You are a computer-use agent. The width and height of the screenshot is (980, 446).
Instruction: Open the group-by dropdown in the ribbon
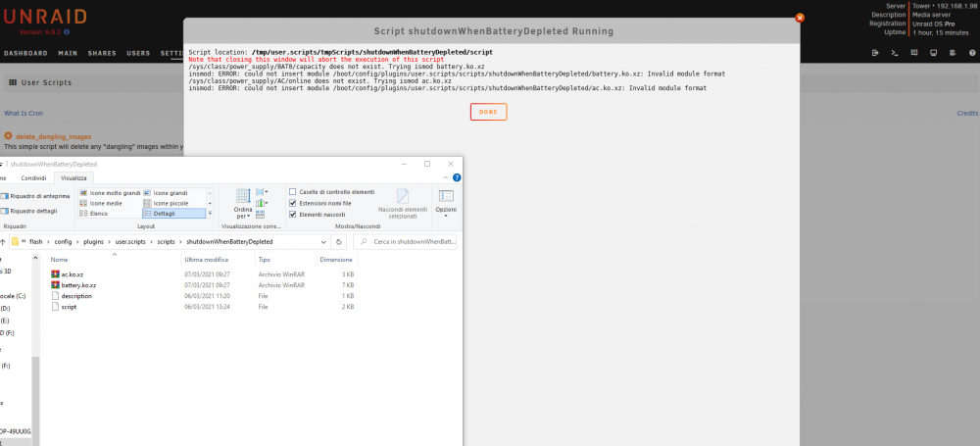point(262,192)
